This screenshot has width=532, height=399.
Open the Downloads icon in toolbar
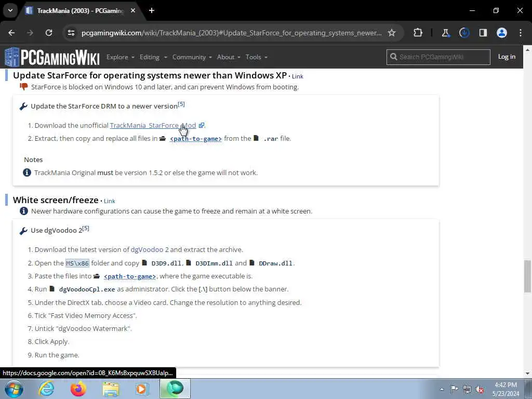464,33
